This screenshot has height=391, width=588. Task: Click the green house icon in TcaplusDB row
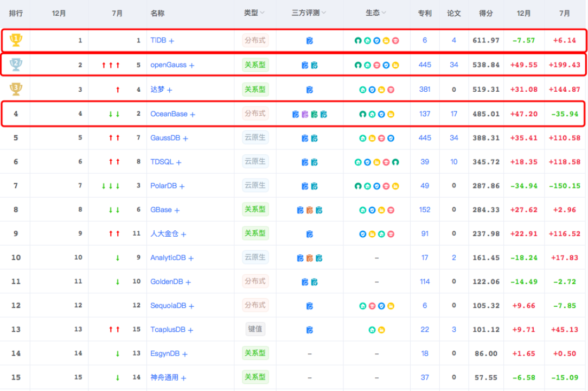[372, 330]
